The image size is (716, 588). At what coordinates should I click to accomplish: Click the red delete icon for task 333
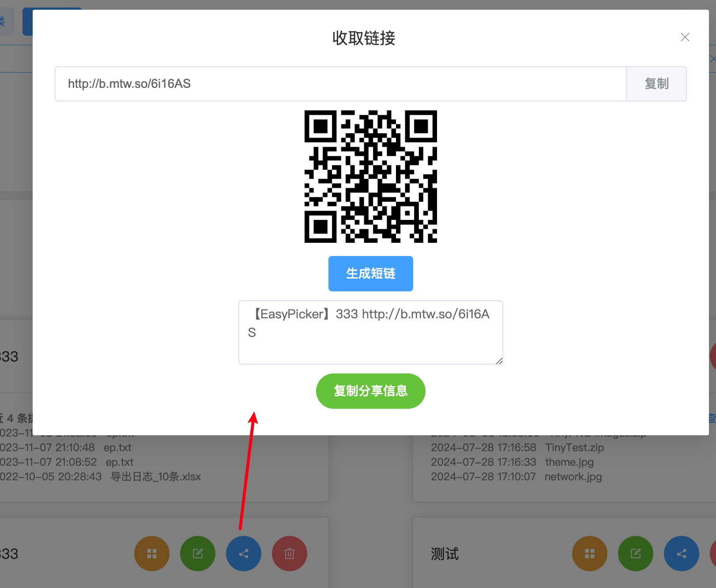click(x=290, y=554)
